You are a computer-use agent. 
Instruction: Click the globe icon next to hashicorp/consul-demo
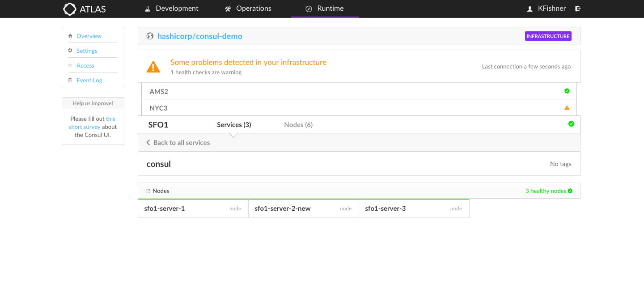pyautogui.click(x=150, y=36)
